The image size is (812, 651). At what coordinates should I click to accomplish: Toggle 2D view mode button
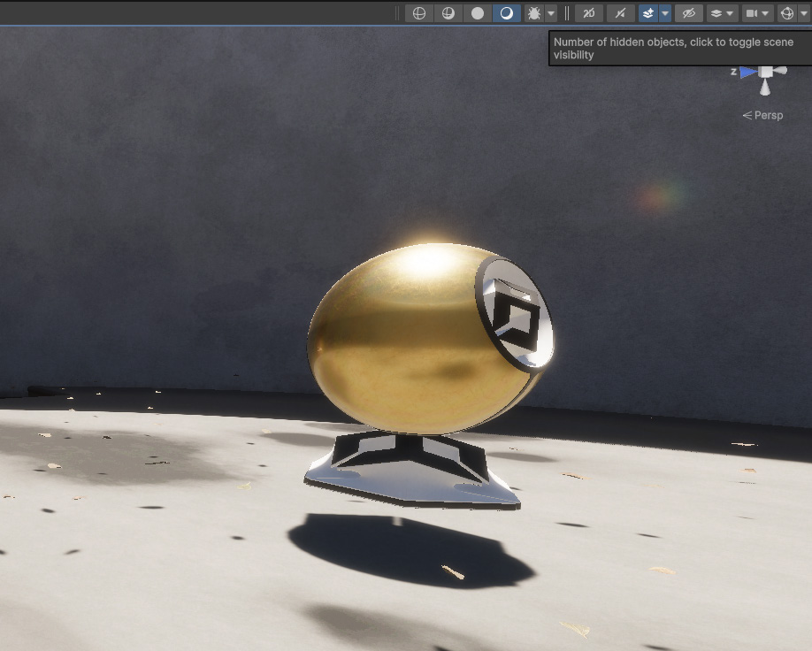(589, 13)
